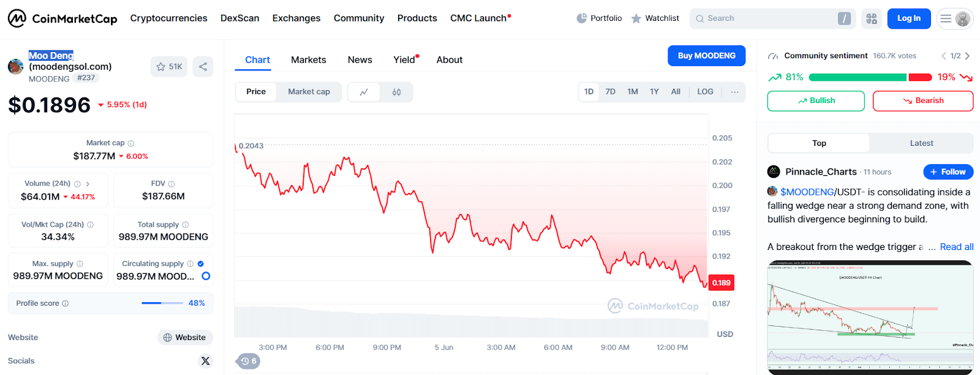Go to next Community sentiment page
Image resolution: width=980 pixels, height=375 pixels.
(x=968, y=56)
